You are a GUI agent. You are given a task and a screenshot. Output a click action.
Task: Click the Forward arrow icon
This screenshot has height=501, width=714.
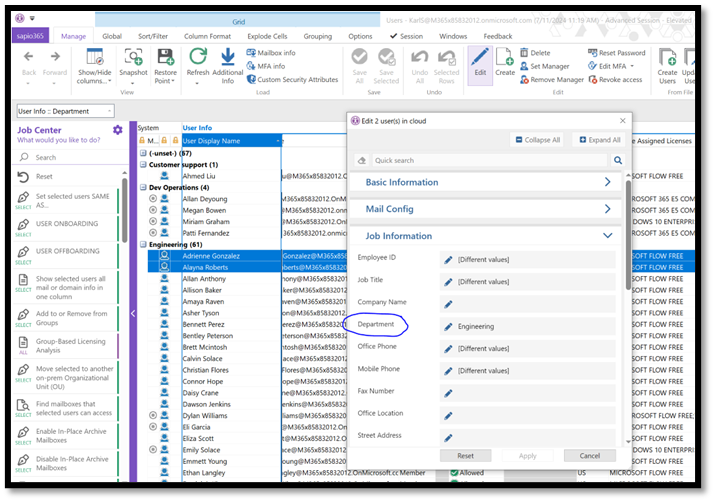55,56
